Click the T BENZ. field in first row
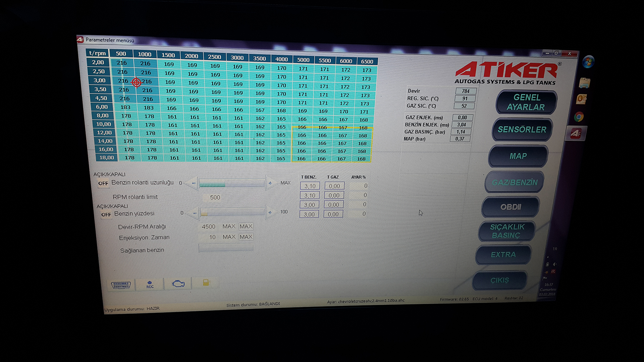 [310, 186]
